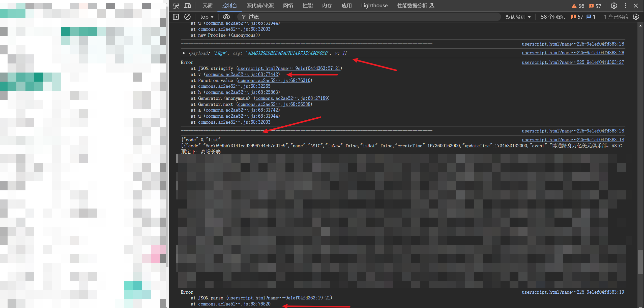Open the three-dot customize DevTools menu
This screenshot has width=644, height=308.
(x=625, y=6)
